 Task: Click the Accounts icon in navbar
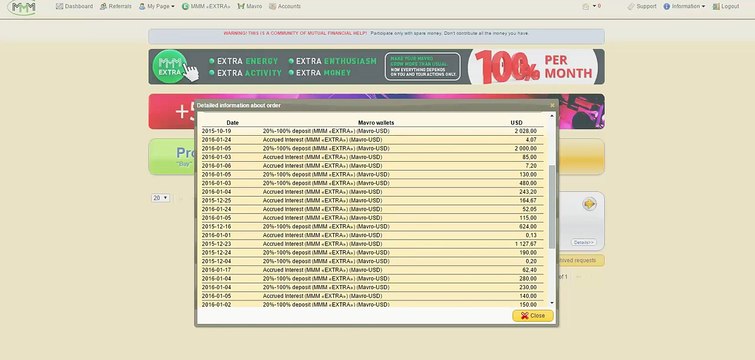tap(273, 6)
